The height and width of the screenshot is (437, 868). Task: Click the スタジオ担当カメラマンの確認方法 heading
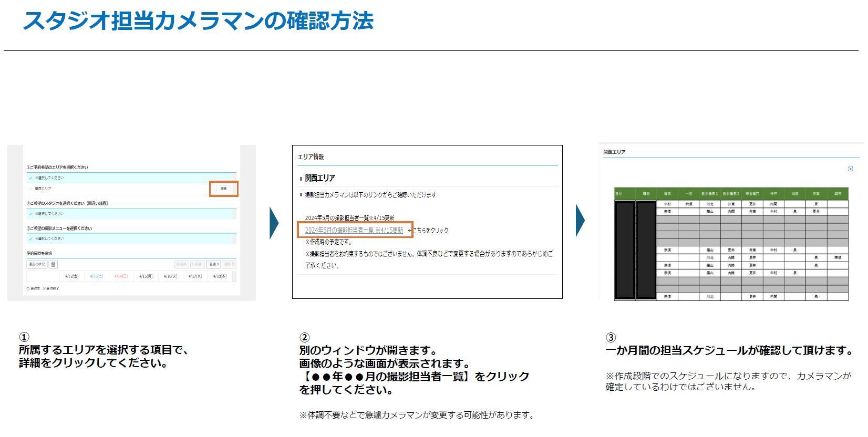coord(198,21)
